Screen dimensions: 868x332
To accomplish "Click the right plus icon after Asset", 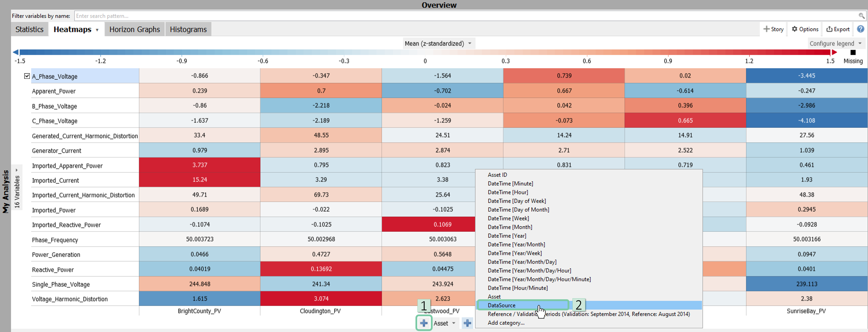I will [x=467, y=323].
